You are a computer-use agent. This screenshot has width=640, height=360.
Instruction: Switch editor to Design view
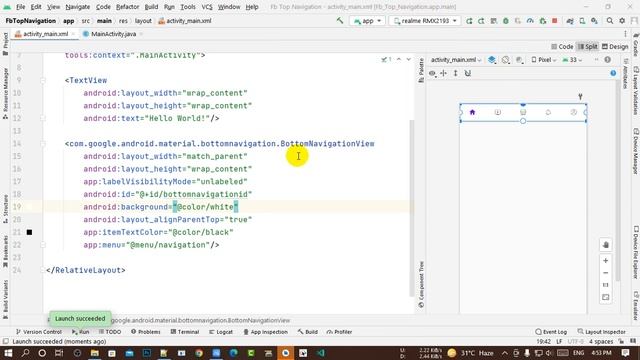tap(615, 47)
